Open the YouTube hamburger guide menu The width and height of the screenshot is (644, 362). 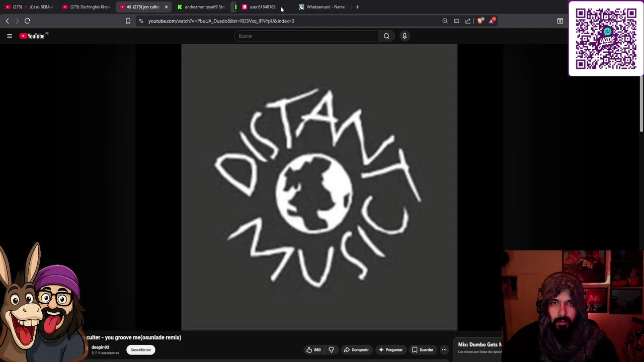pyautogui.click(x=9, y=36)
